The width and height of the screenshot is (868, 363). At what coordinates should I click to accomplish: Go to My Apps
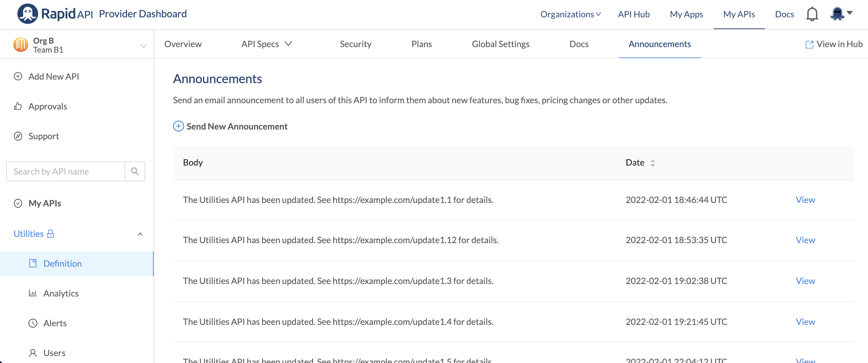click(x=686, y=14)
